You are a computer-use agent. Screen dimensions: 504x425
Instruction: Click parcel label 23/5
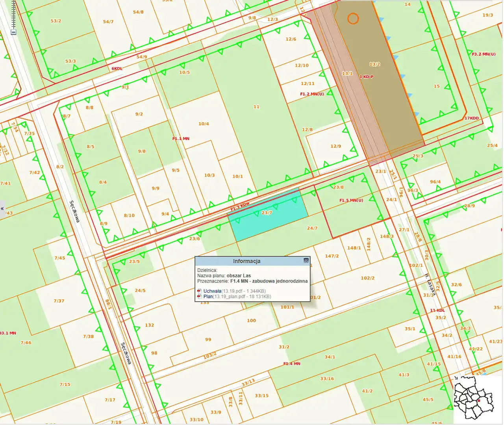[x=134, y=262]
